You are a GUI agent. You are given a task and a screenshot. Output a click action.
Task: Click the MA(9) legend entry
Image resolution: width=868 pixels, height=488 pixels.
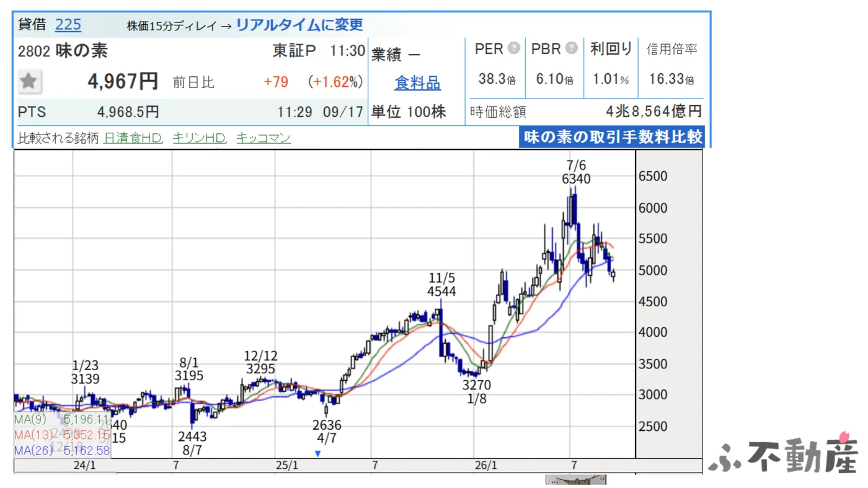pyautogui.click(x=61, y=420)
